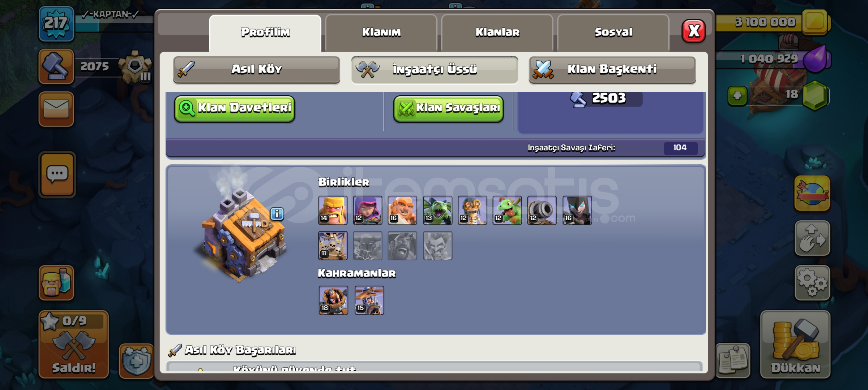The height and width of the screenshot is (390, 868).
Task: Open the chat speech bubble
Action: [57, 174]
